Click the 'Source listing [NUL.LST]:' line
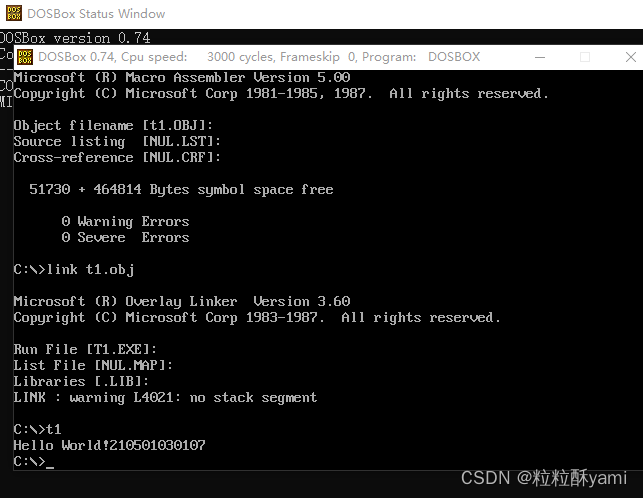Screen dimensions: 643x498 117,141
